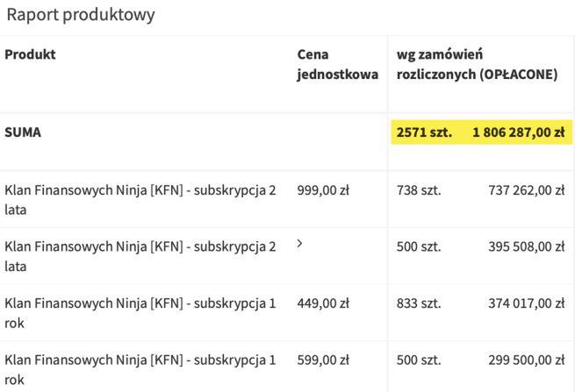
Task: Click the 'Raport produktowy' heading
Action: pos(81,16)
